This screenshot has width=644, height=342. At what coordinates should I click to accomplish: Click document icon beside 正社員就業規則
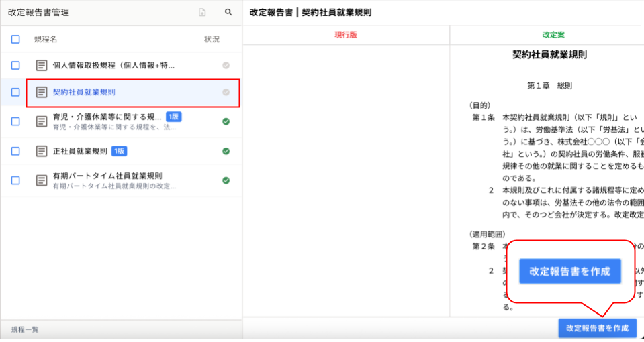pos(42,151)
